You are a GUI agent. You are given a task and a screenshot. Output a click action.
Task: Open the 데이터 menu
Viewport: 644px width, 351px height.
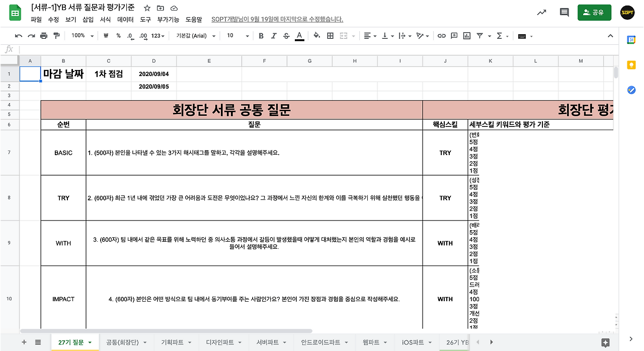[125, 20]
